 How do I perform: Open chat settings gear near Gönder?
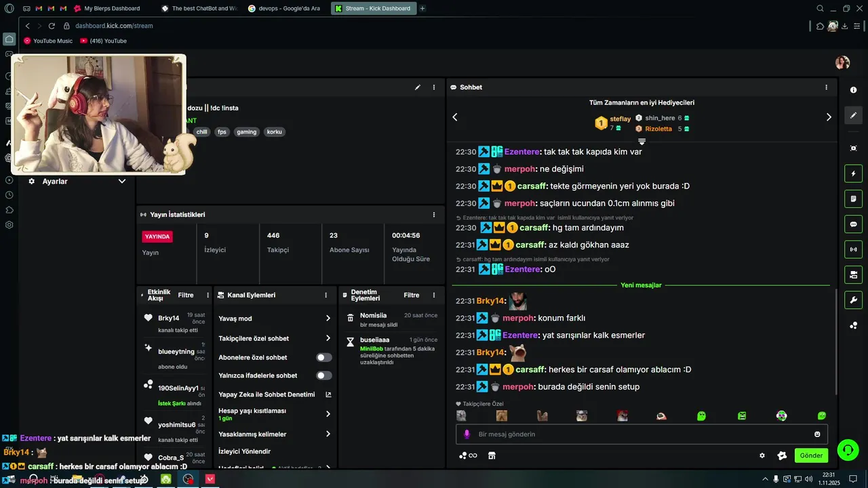click(x=762, y=455)
